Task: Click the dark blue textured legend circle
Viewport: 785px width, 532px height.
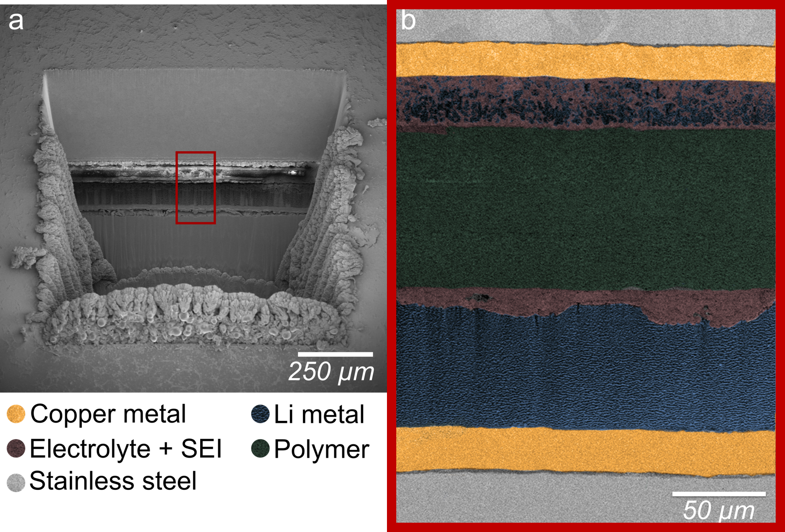Action: click(x=260, y=414)
